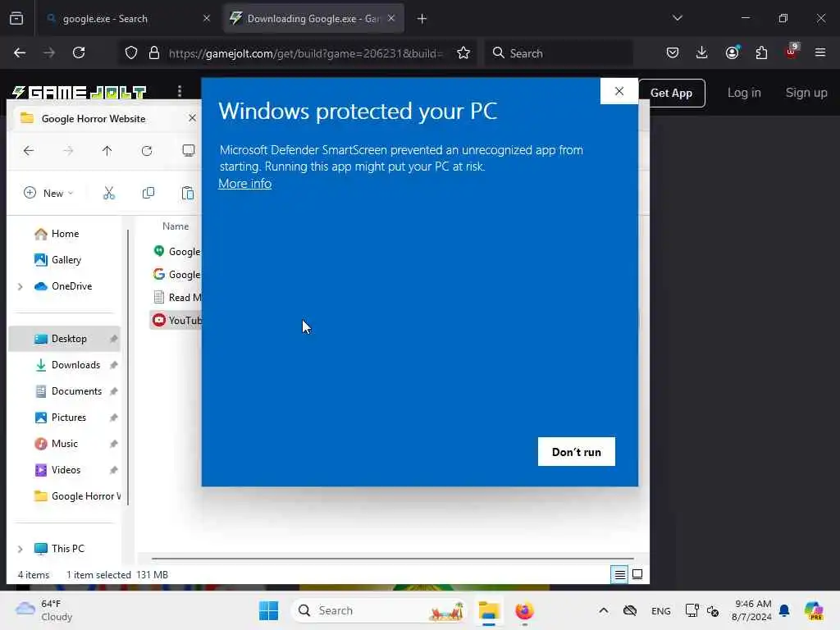840x630 pixels.
Task: Click the site padlock icon
Action: [x=154, y=52]
